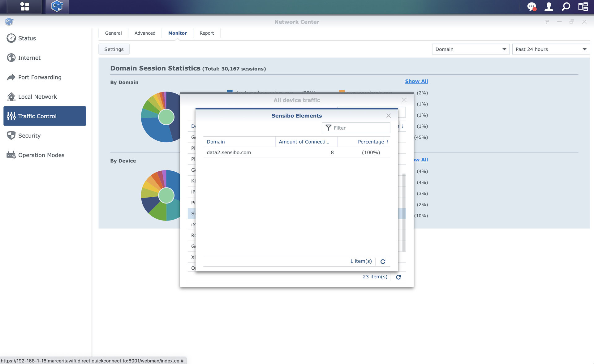Open the user account icon
594x364 pixels.
coord(549,6)
